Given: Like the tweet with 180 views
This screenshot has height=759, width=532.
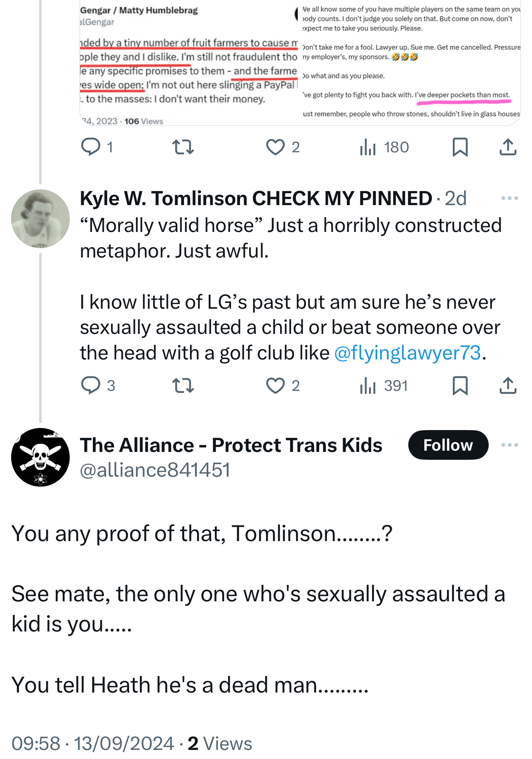Looking at the screenshot, I should (275, 147).
